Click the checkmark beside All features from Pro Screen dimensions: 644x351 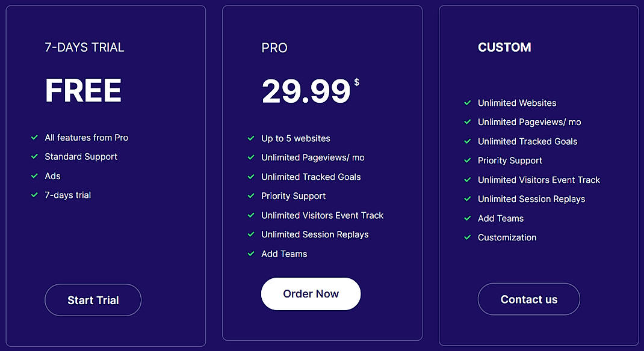click(x=34, y=138)
